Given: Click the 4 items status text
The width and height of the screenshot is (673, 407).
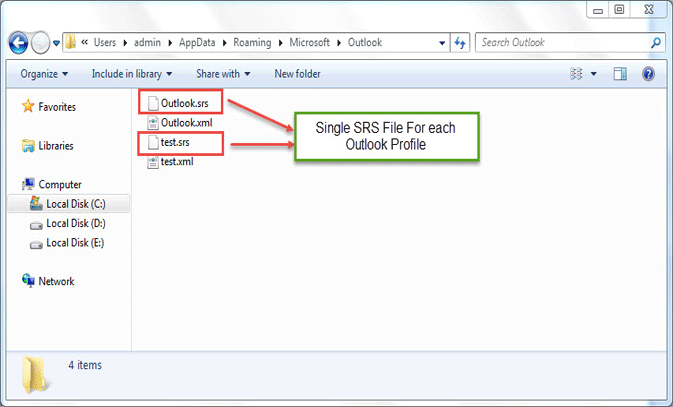Looking at the screenshot, I should click(85, 365).
